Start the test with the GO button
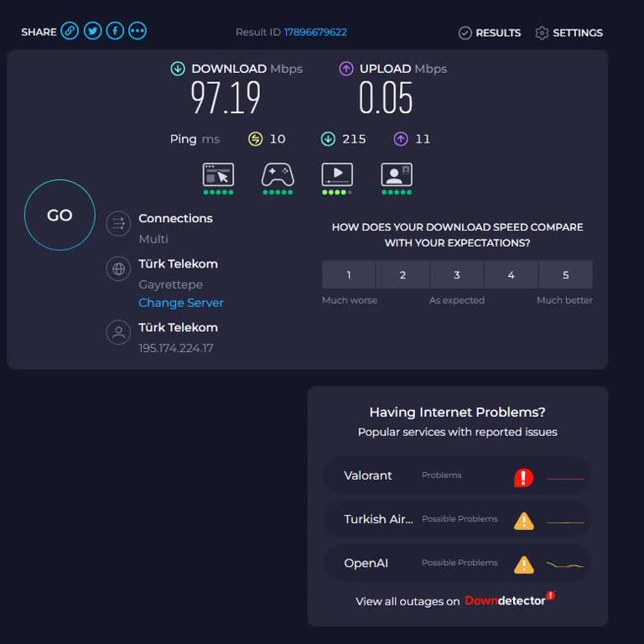The height and width of the screenshot is (644, 644). (60, 215)
